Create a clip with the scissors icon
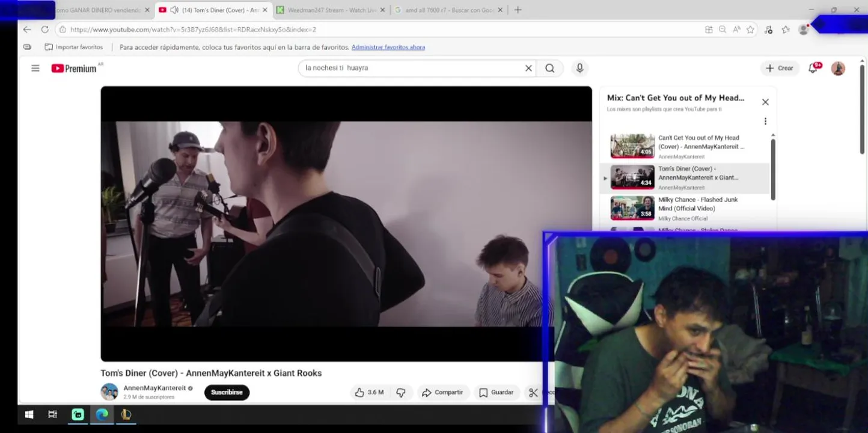The height and width of the screenshot is (433, 868). (x=533, y=393)
